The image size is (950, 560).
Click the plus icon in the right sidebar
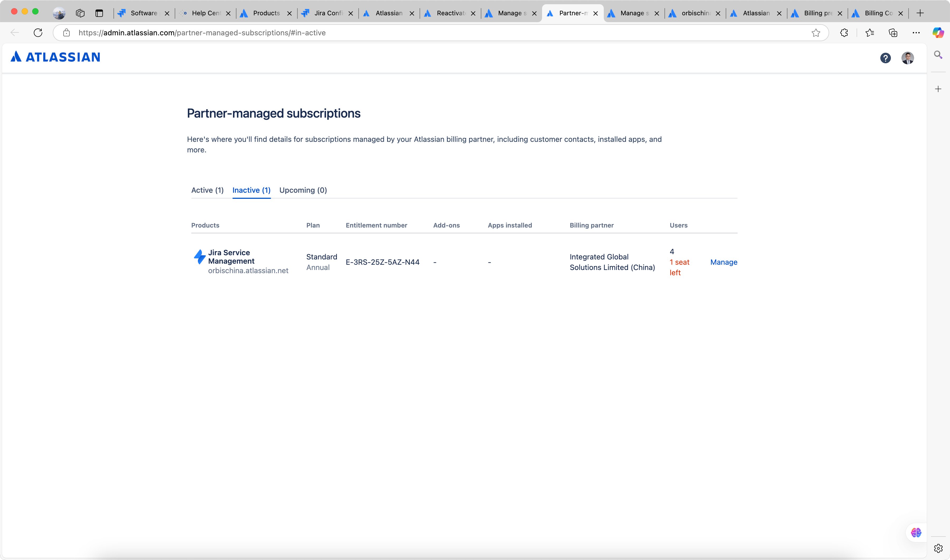pyautogui.click(x=938, y=89)
